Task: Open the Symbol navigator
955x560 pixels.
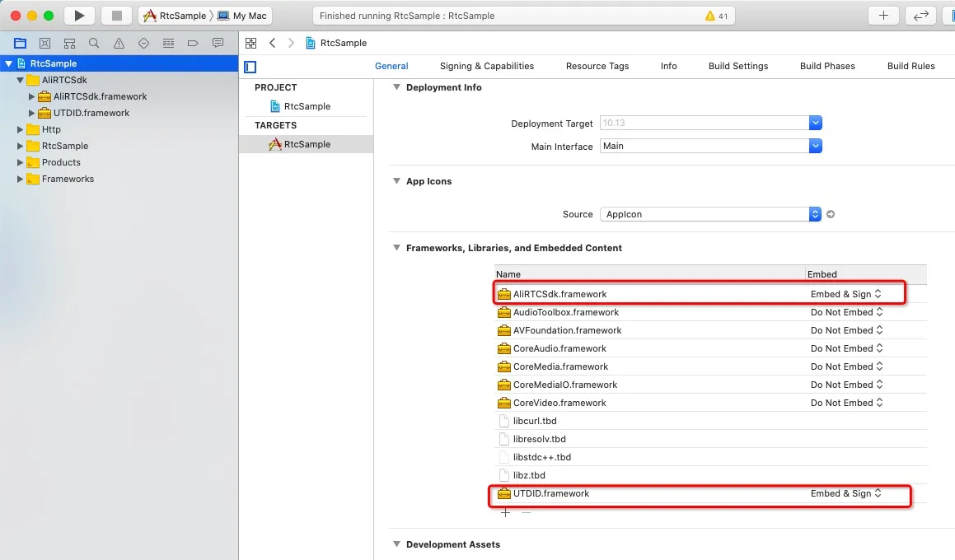Action: (69, 43)
